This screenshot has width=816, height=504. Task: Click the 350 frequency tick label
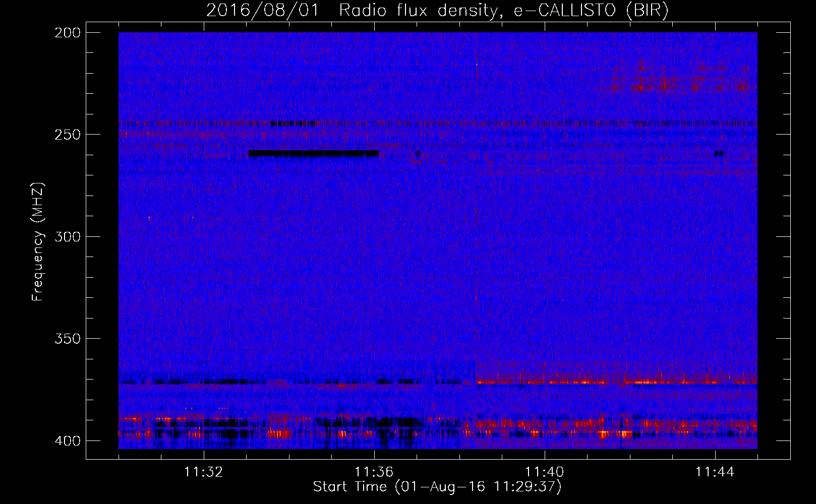68,338
